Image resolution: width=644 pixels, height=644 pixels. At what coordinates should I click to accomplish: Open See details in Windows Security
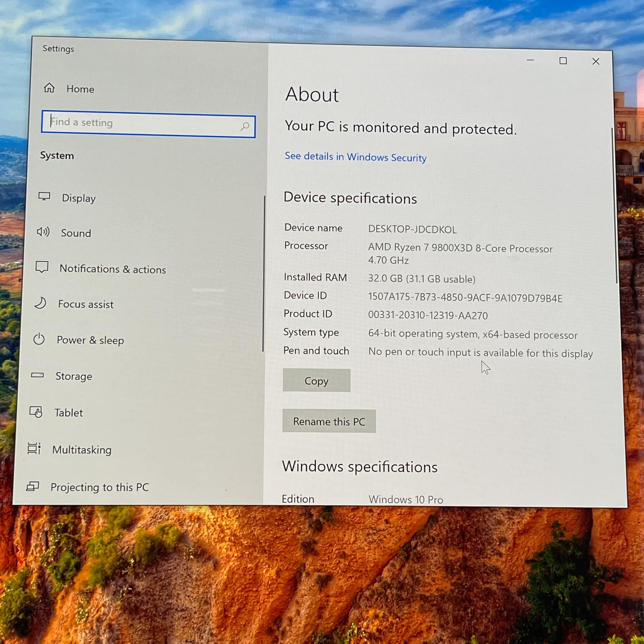pos(356,157)
